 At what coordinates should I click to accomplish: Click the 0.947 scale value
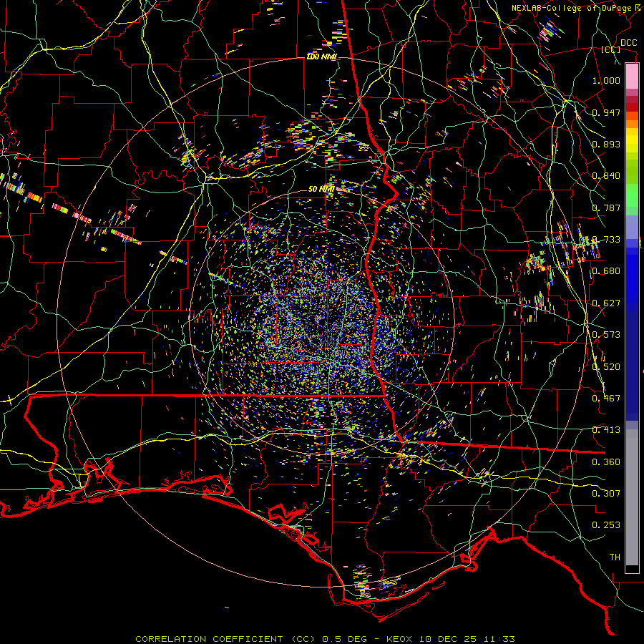tap(606, 112)
